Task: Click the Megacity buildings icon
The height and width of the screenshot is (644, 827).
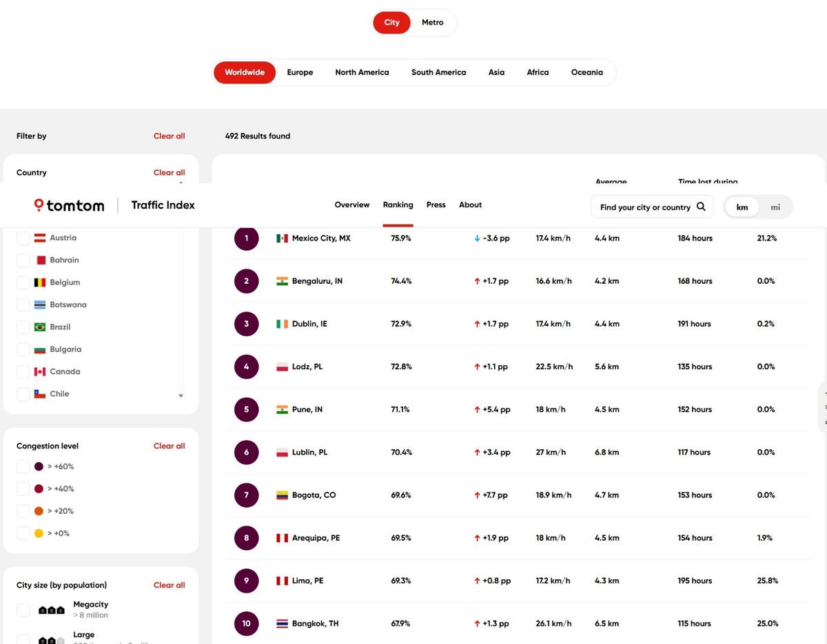Action: [51, 610]
